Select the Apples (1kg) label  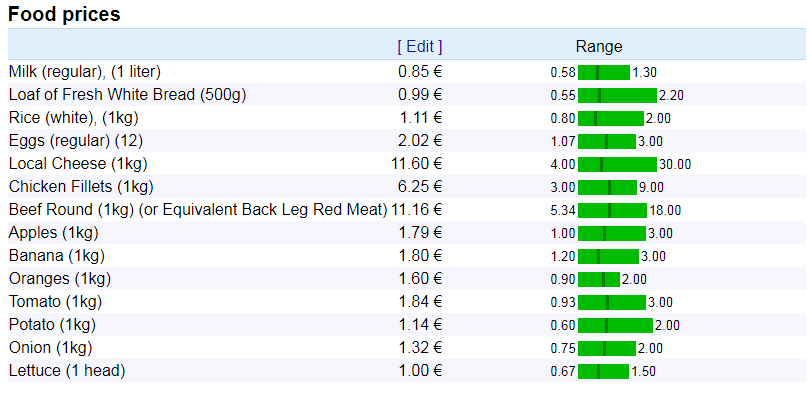pos(54,233)
